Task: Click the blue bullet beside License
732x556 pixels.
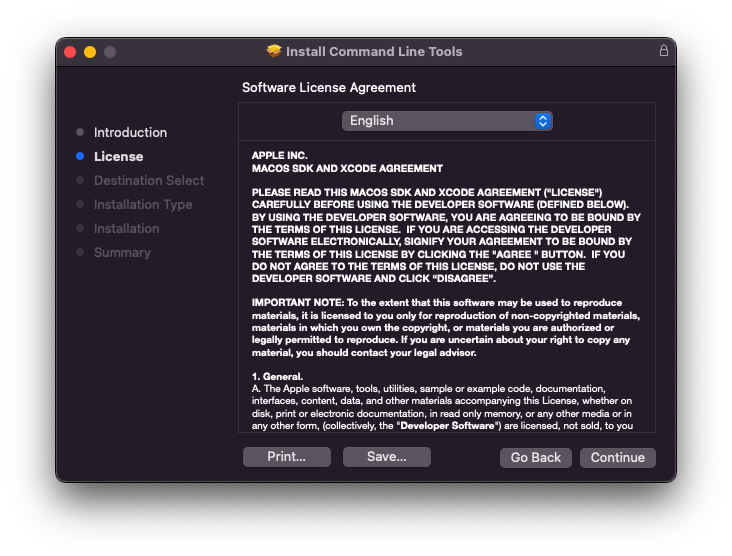Action: [x=80, y=156]
